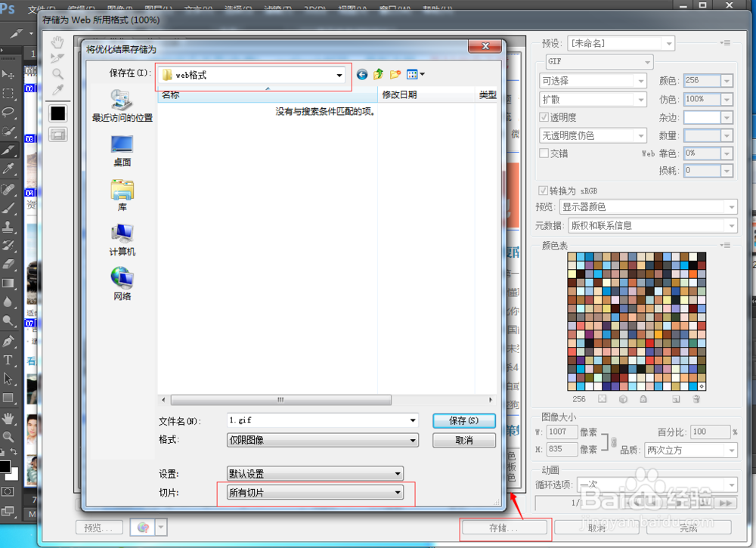
Task: Click the 保存(S) save button
Action: click(463, 421)
